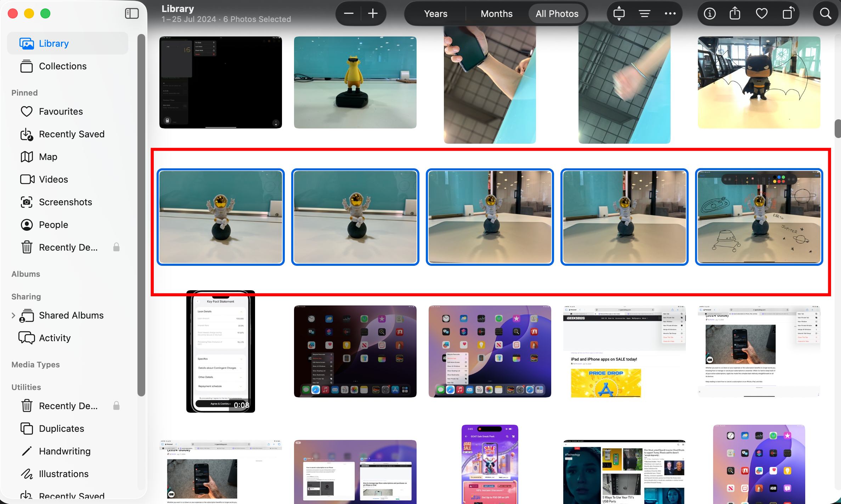Open Library in the sidebar

[68, 43]
